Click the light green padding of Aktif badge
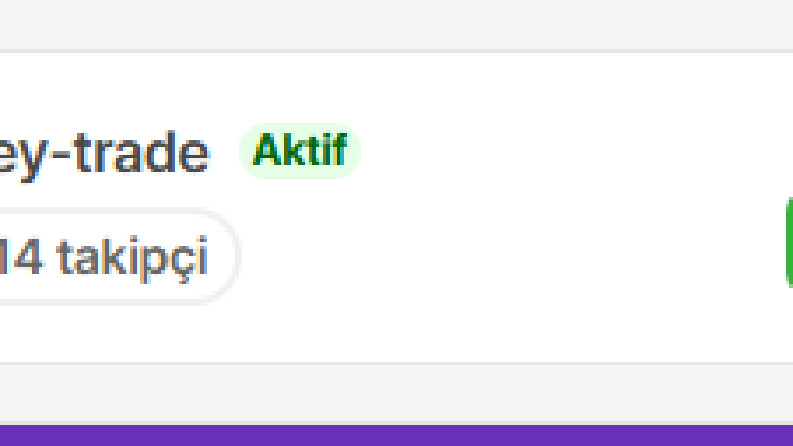793x446 pixels. 299,173
